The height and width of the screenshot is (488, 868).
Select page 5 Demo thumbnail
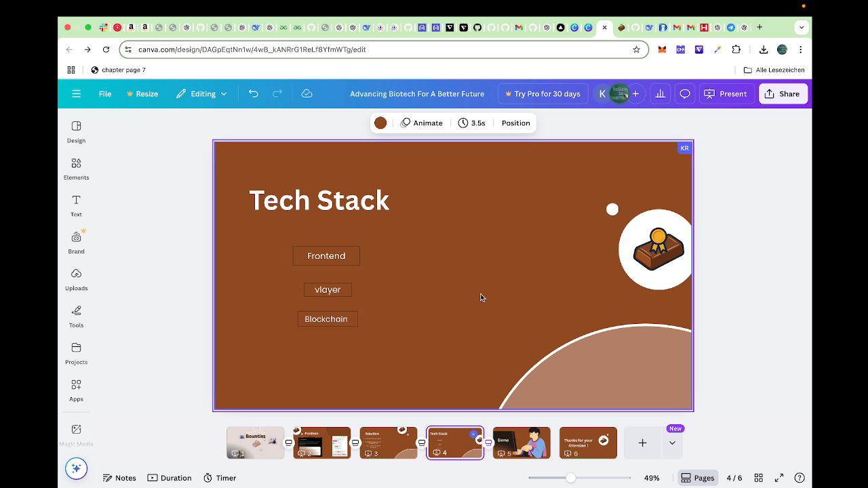tap(521, 443)
